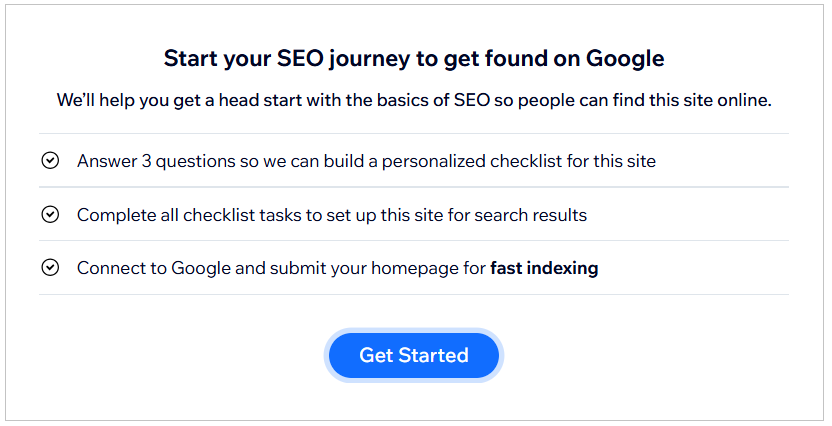The image size is (832, 426).
Task: Click the phrase search results in second row
Action: 538,214
